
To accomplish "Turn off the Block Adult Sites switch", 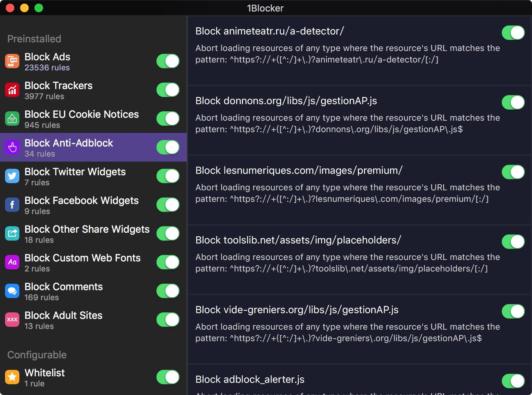I will tap(168, 320).
